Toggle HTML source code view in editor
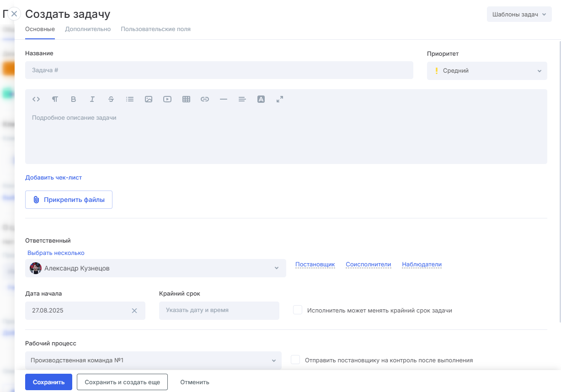The image size is (561, 392). coord(36,99)
